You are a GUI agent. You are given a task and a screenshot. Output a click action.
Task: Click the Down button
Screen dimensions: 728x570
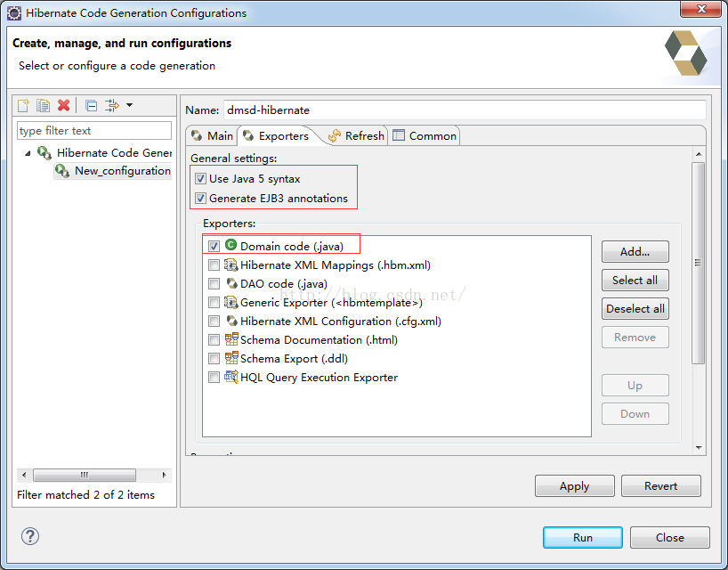click(635, 413)
